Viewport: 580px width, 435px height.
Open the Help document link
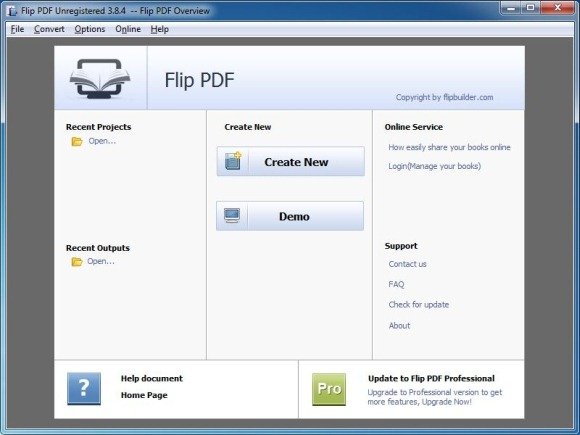coord(152,378)
